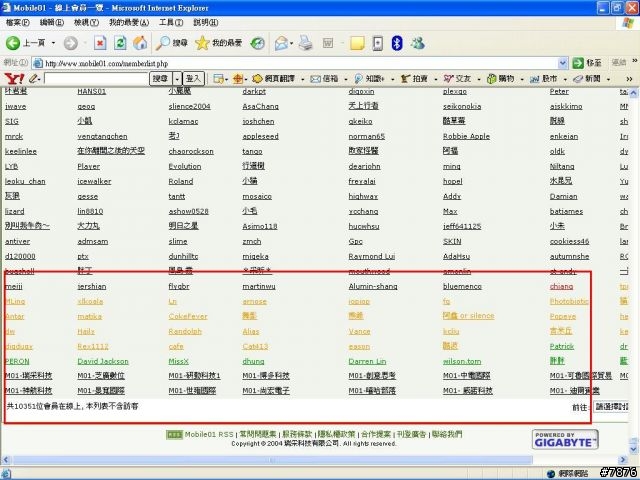Image resolution: width=640 pixels, height=480 pixels.
Task: Open the 檔案(F) menu
Action: pos(18,22)
